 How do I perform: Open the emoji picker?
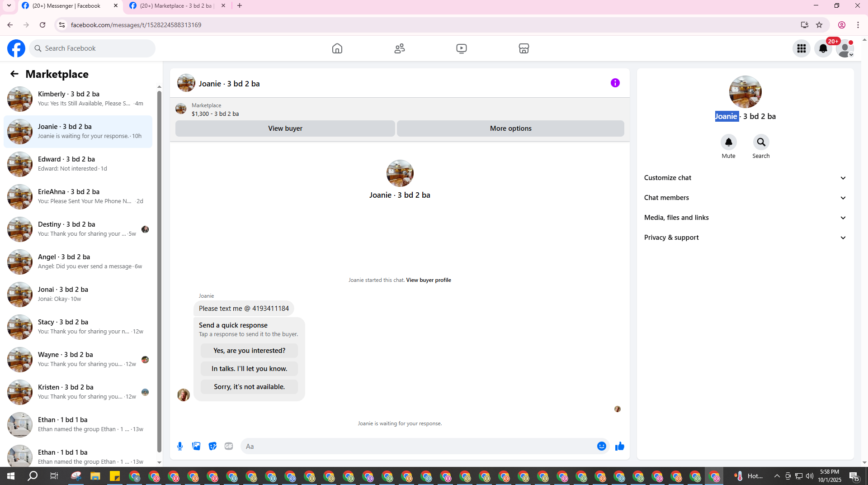click(601, 446)
